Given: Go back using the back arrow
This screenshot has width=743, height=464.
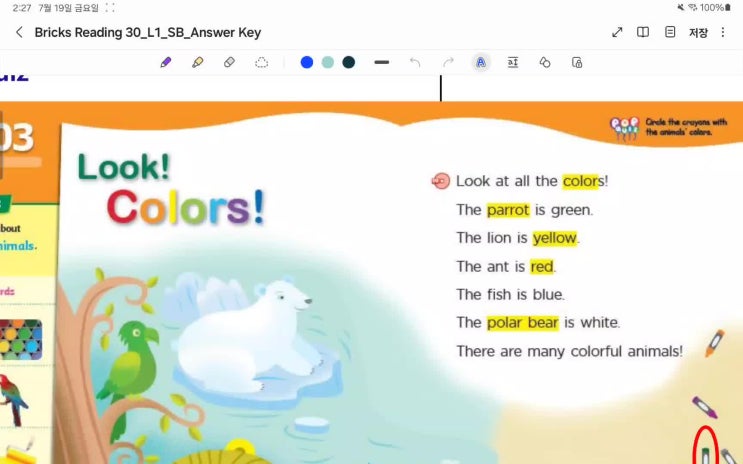Looking at the screenshot, I should pos(19,32).
